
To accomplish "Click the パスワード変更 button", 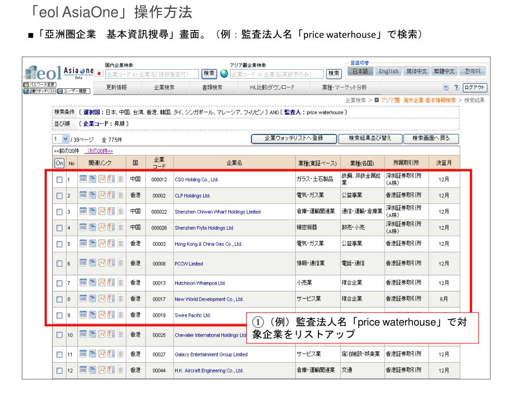I will [x=39, y=85].
